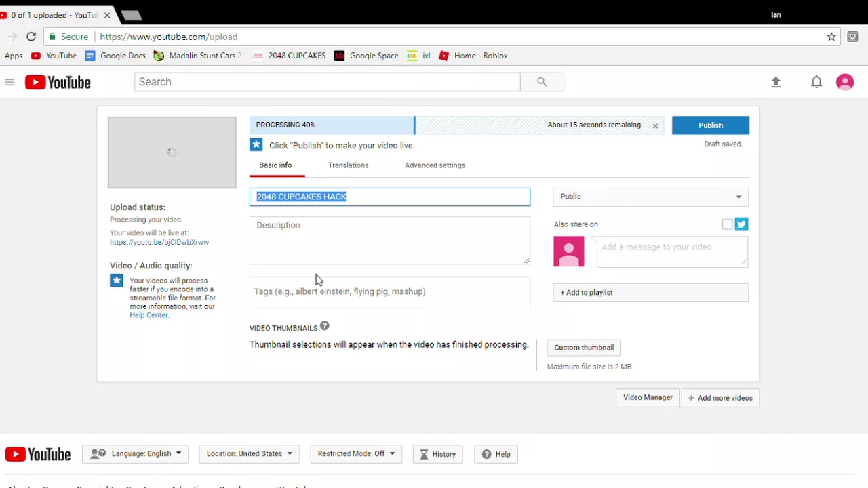Click the video thumbnails help question mark
The width and height of the screenshot is (868, 488).
[x=325, y=326]
